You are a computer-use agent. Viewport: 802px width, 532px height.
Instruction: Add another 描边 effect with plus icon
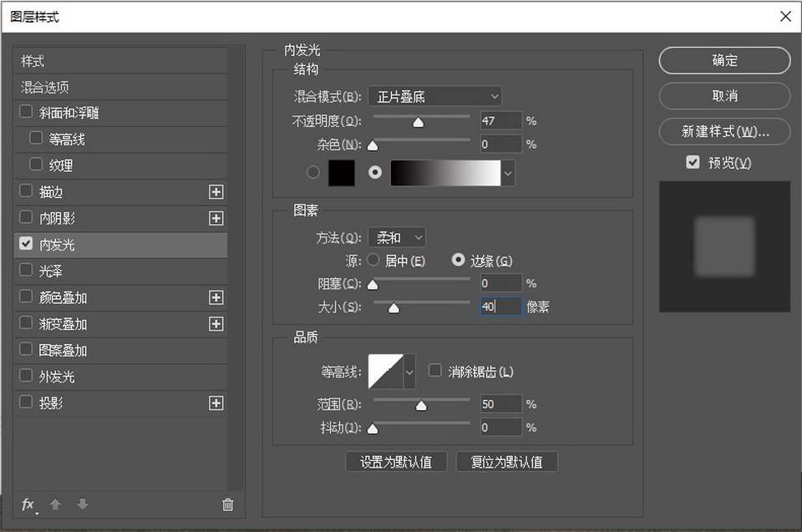[216, 192]
